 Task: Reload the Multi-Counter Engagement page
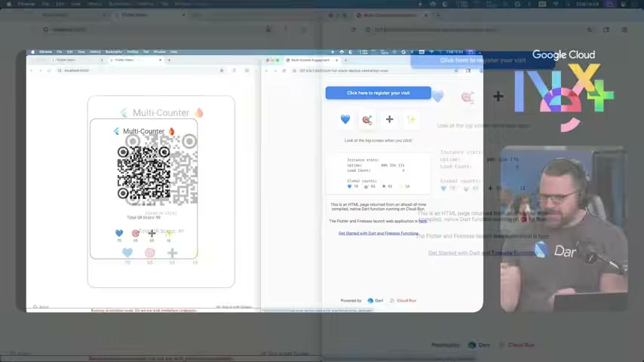[284, 71]
